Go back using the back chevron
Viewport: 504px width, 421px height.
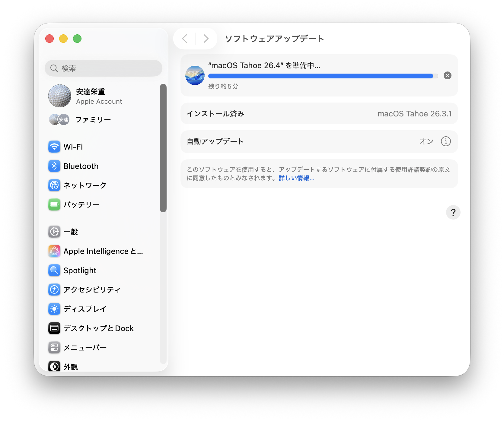tap(185, 39)
